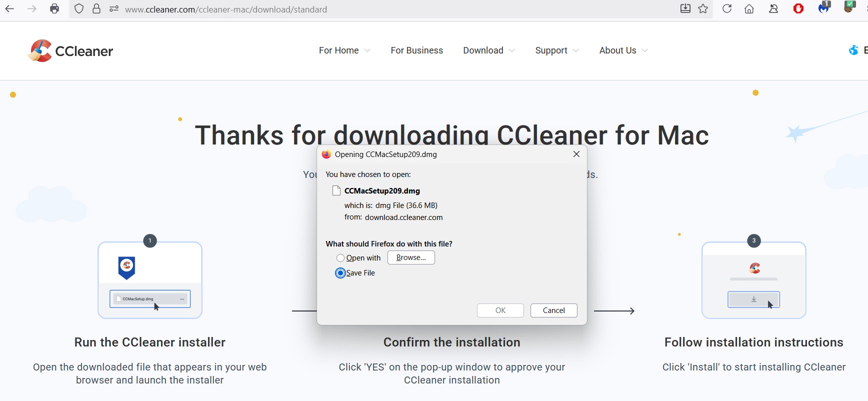The width and height of the screenshot is (868, 401).
Task: Expand the For Home menu
Action: click(x=344, y=50)
